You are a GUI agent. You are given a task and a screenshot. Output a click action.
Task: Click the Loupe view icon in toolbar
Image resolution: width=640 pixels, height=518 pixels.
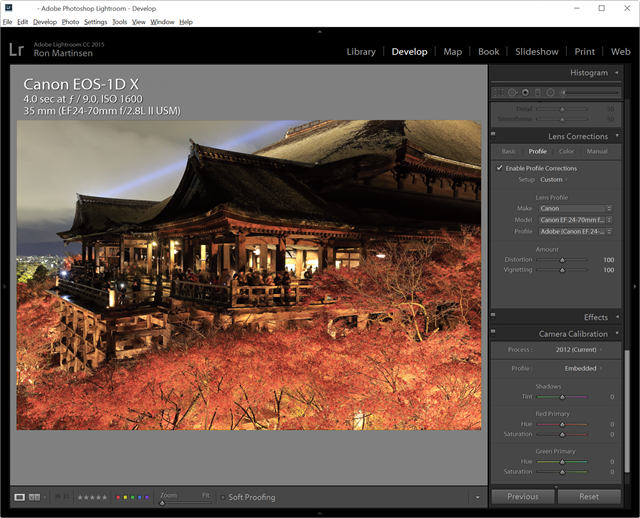click(20, 497)
